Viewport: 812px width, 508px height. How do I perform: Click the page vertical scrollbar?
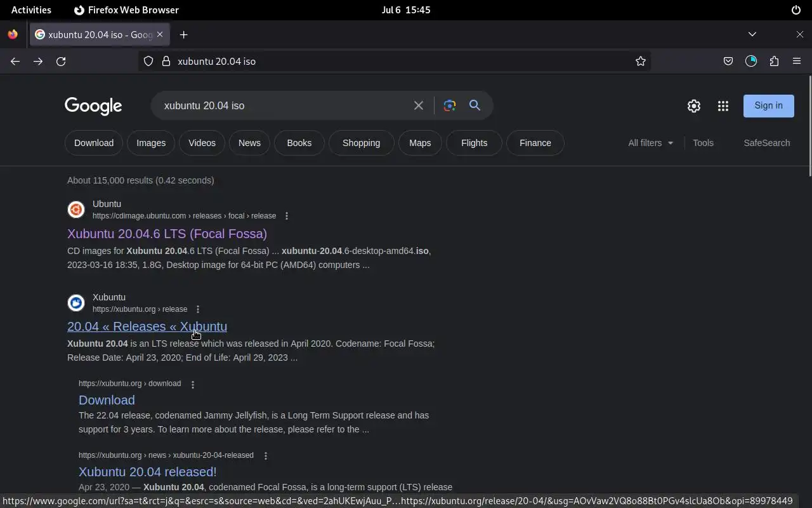pos(809,125)
